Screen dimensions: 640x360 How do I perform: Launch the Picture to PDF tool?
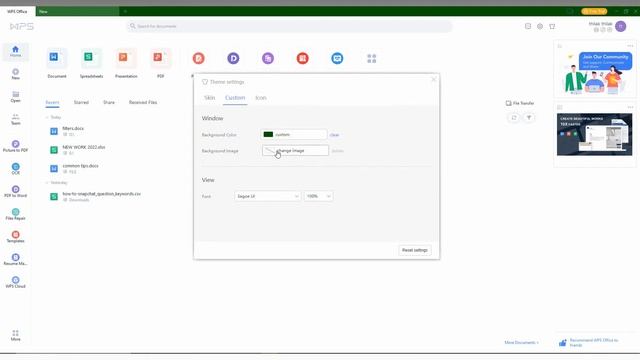pos(16,146)
